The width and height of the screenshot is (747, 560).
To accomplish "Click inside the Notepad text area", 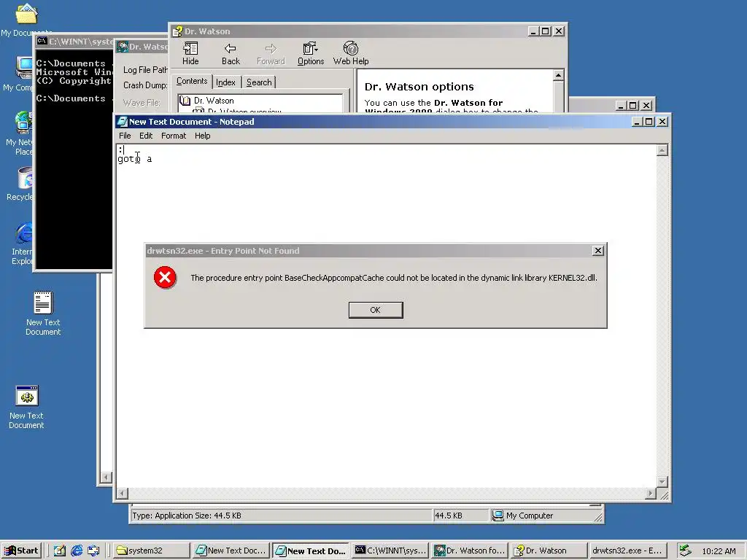I will pos(386,315).
